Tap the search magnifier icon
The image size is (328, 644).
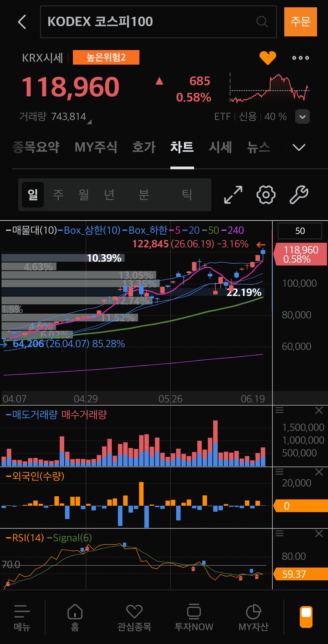(x=262, y=22)
